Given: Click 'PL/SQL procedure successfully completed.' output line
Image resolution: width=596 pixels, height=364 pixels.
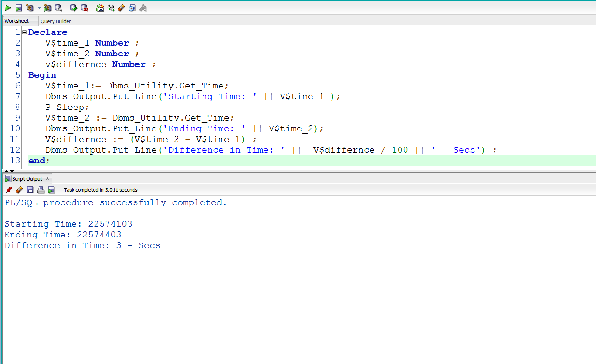Looking at the screenshot, I should (116, 202).
